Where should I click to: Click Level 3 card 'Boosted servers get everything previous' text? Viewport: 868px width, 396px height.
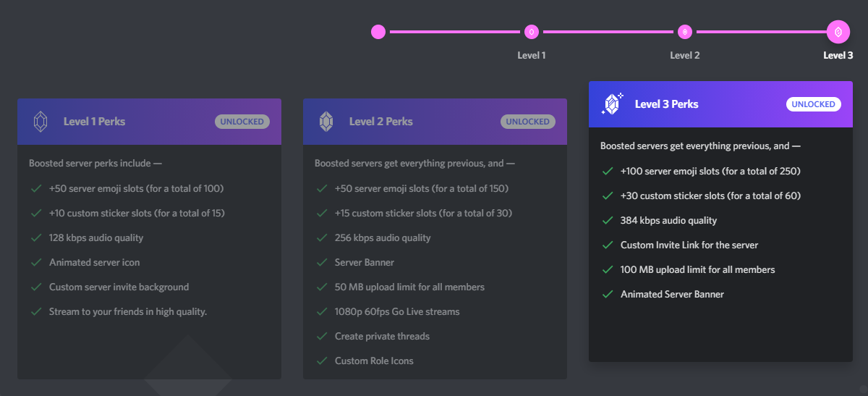pyautogui.click(x=700, y=146)
